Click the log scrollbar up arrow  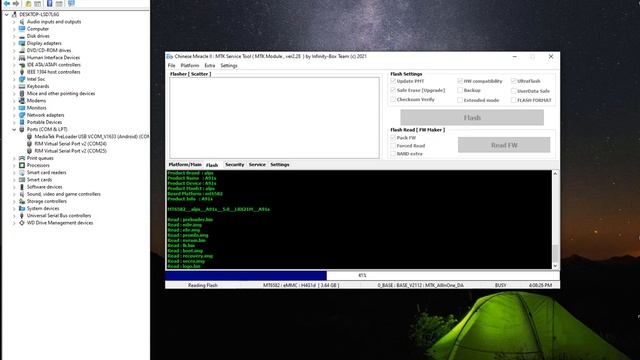click(555, 173)
